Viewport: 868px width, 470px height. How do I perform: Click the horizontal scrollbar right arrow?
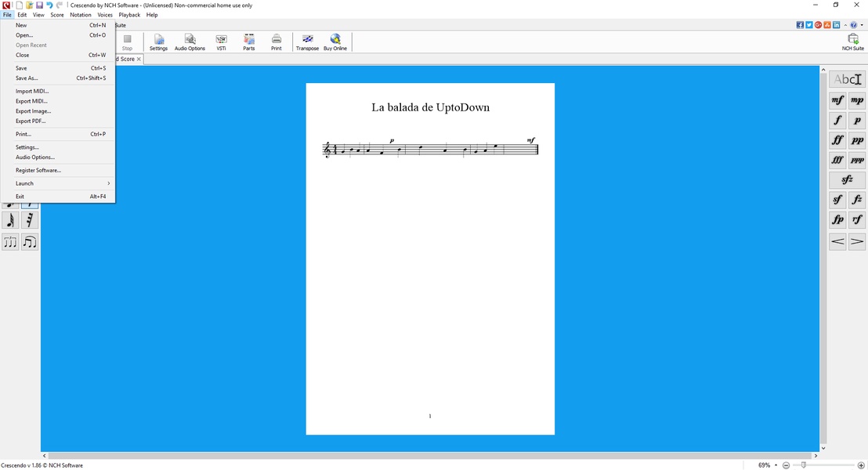[816, 456]
